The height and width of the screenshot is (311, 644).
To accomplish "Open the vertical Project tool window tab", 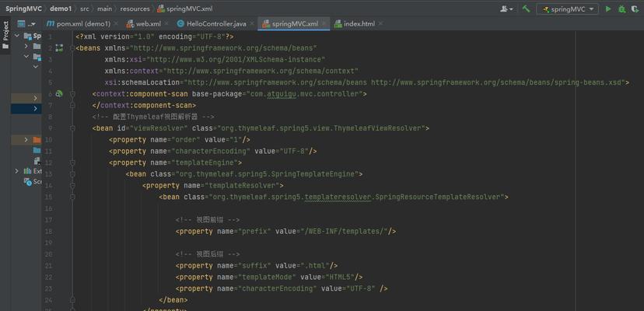I will (x=5, y=35).
